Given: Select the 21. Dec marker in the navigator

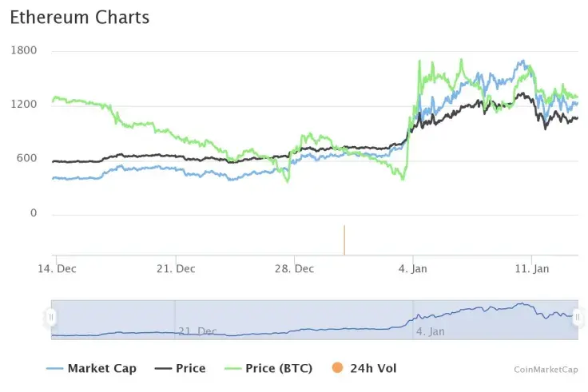Looking at the screenshot, I should click(197, 331).
